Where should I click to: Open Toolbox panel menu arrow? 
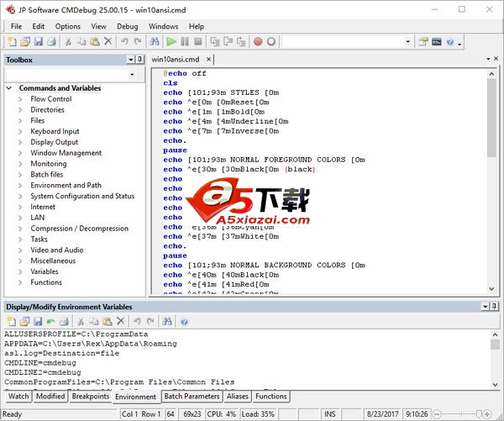point(130,60)
